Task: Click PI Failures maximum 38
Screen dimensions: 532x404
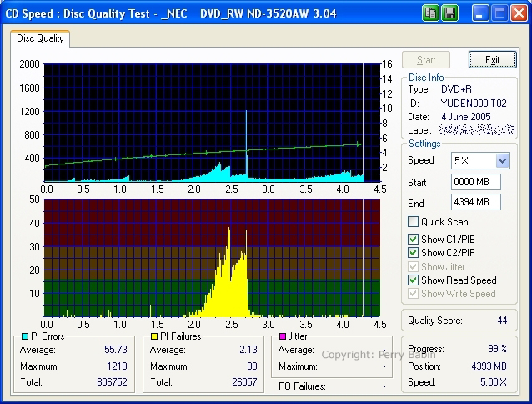Action: tap(252, 366)
